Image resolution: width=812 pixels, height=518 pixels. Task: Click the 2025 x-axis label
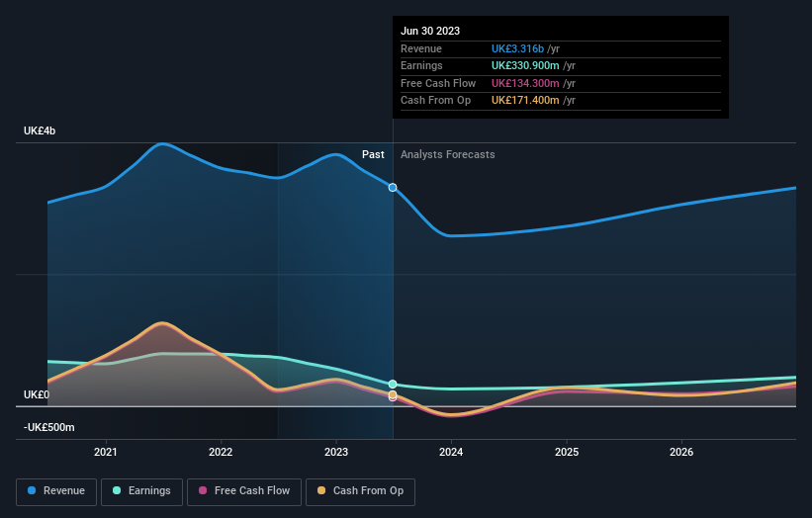coord(567,452)
